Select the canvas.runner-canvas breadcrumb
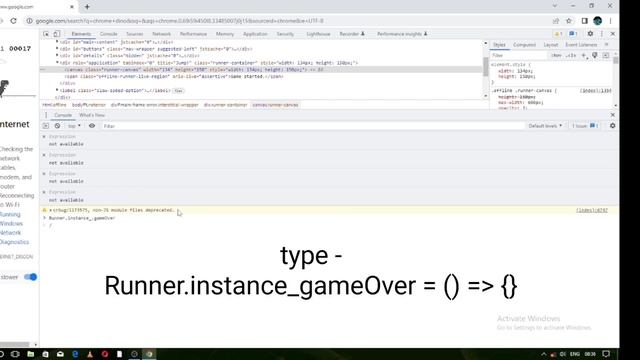640x360 pixels. tap(276, 105)
